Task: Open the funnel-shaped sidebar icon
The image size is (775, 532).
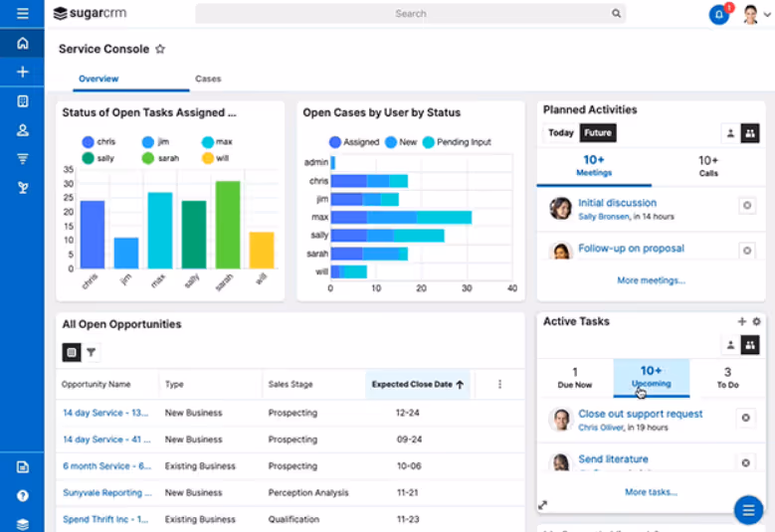Action: click(x=22, y=159)
